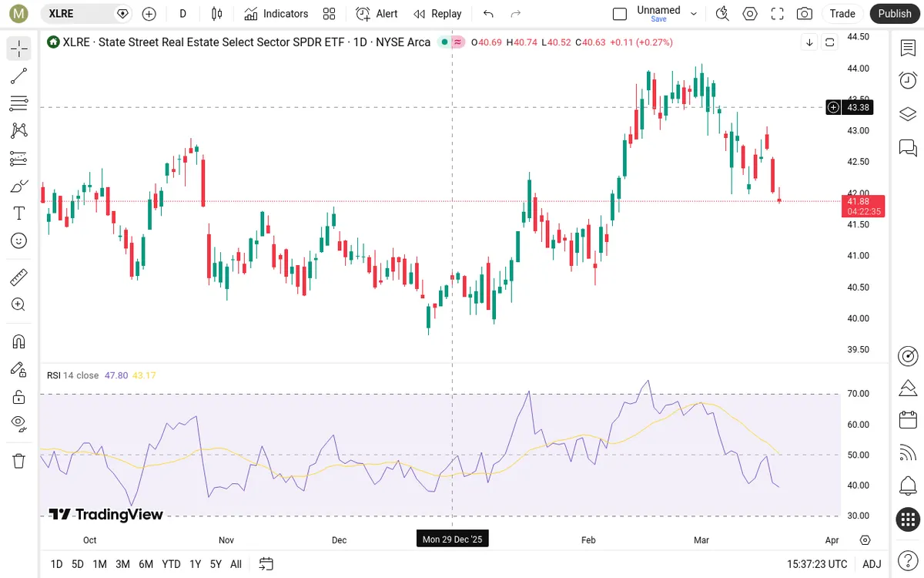Select the All time range
This screenshot has width=924, height=578.
[236, 564]
